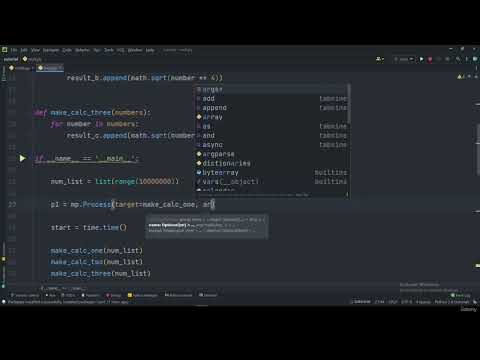Image resolution: width=480 pixels, height=360 pixels.
Task: Click the 'make_calc_two(num_list)' call line
Action: click(x=97, y=262)
